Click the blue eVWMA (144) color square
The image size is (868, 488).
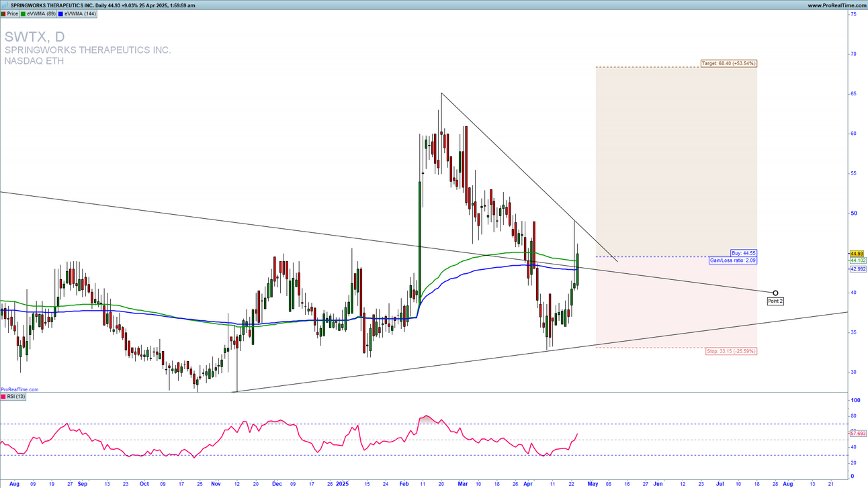(x=60, y=13)
